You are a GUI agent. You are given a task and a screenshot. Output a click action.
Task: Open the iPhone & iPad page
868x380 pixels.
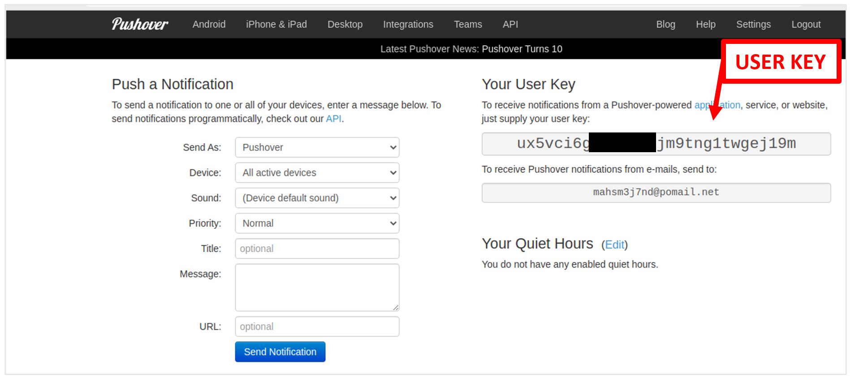(276, 24)
